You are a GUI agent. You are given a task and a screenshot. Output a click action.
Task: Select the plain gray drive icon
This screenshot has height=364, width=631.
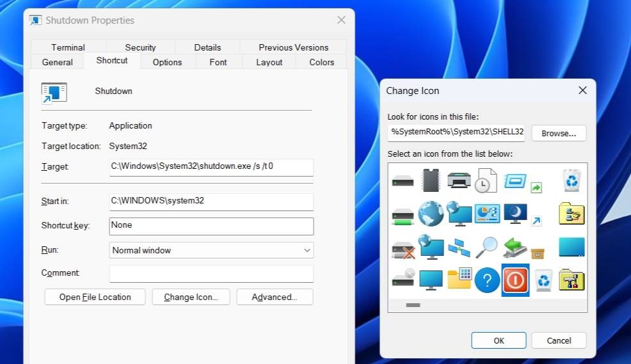pos(403,181)
